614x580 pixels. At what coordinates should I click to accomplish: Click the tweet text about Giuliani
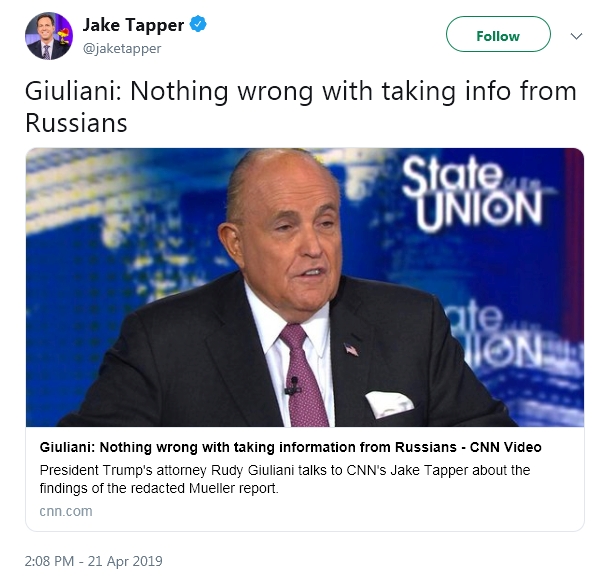point(301,107)
